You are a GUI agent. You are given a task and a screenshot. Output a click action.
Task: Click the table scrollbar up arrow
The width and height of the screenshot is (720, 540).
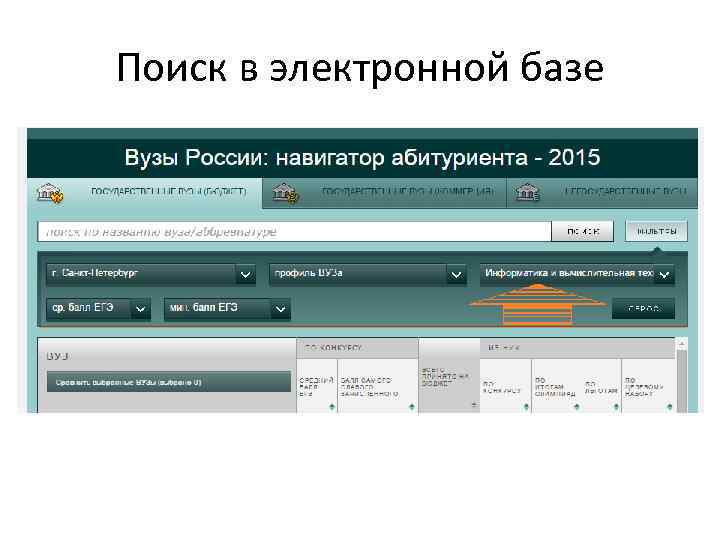point(682,344)
